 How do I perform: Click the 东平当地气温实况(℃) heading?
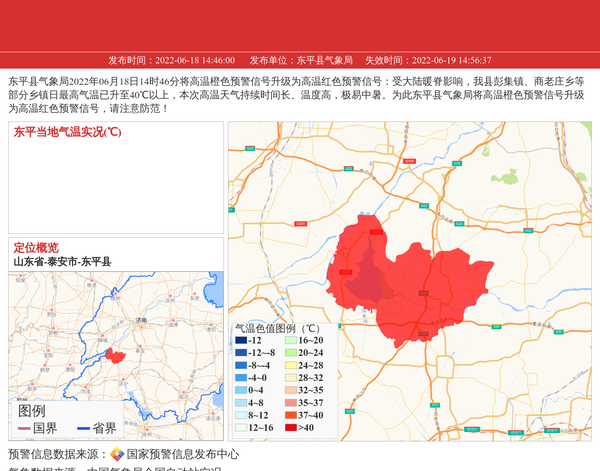(68, 132)
